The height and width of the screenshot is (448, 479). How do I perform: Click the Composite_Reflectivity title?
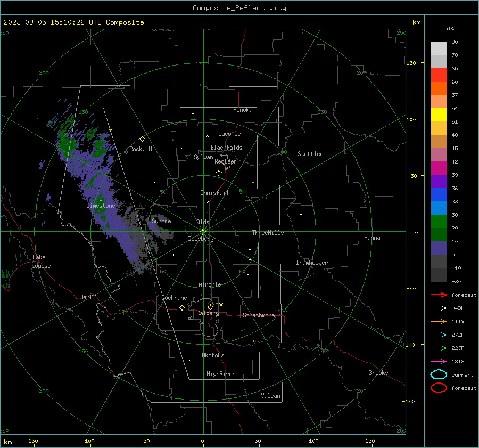[x=239, y=8]
